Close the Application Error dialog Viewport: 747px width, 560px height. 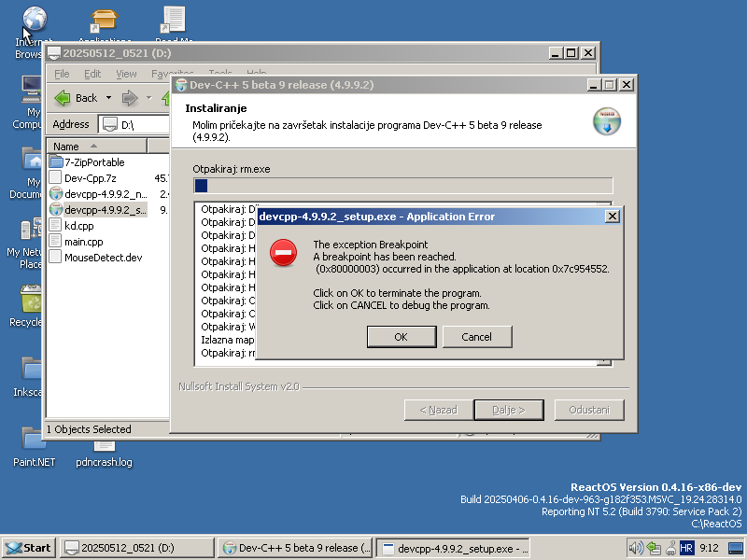click(612, 217)
